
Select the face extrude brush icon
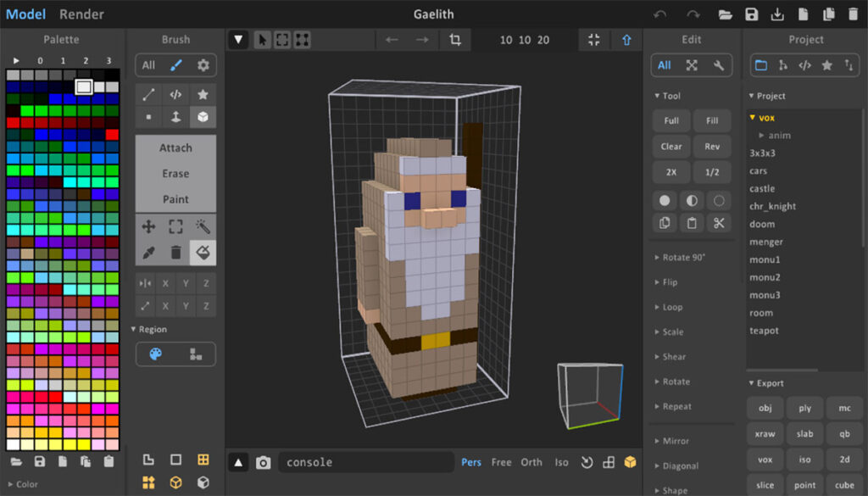pyautogui.click(x=175, y=117)
